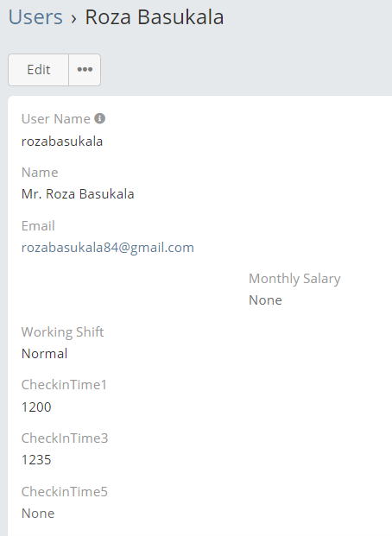Viewport: 392px width, 536px height.
Task: Go back to Users breadcrumb link
Action: [x=35, y=17]
